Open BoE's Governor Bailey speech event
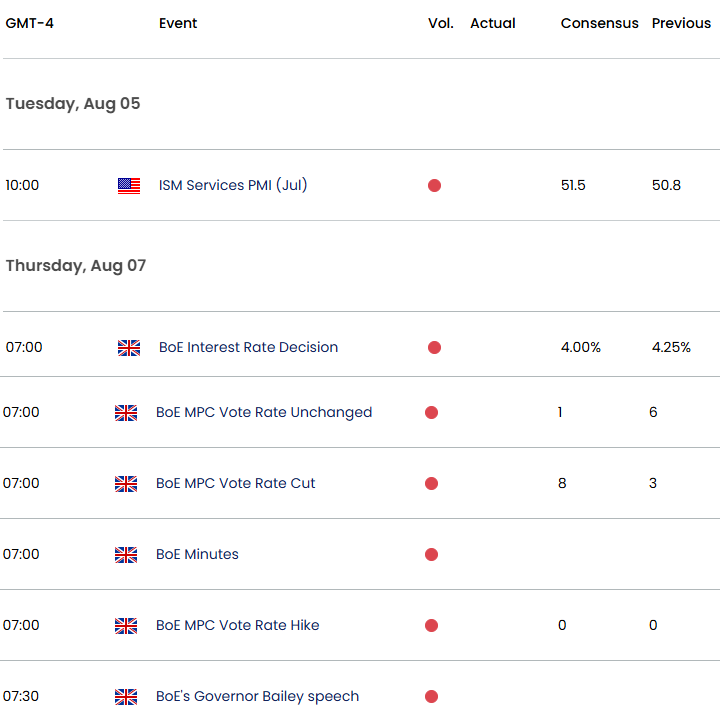 (x=258, y=696)
